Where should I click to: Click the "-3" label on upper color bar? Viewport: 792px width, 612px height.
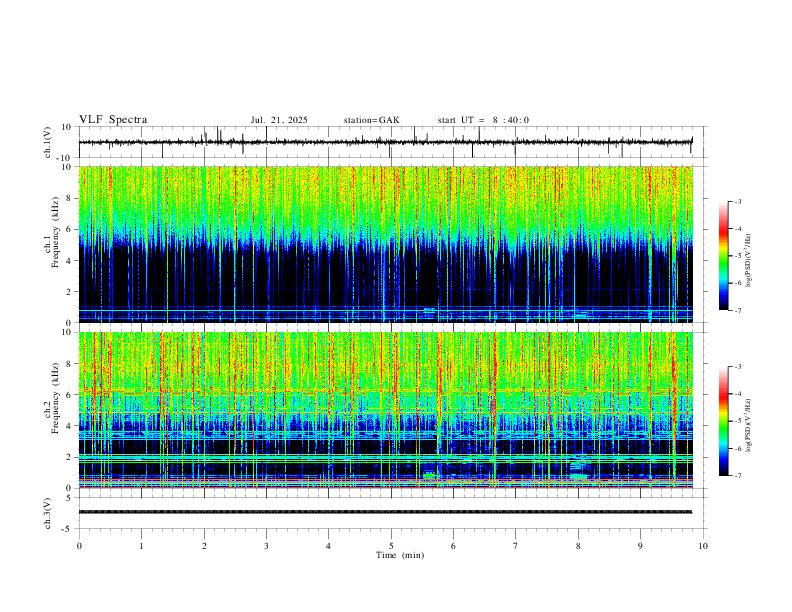[737, 201]
